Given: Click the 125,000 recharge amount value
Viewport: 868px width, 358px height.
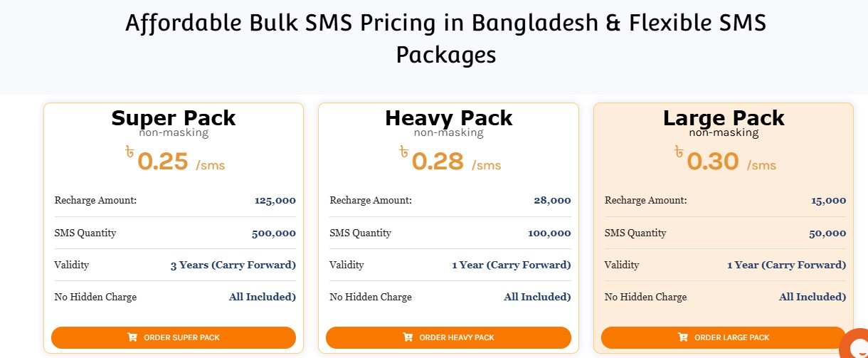Looking at the screenshot, I should point(275,201).
